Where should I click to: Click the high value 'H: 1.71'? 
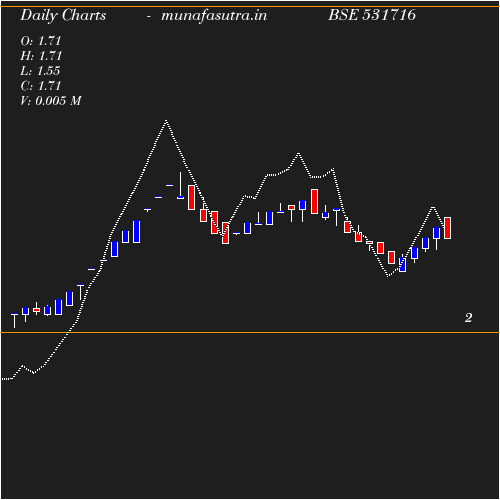[41, 56]
